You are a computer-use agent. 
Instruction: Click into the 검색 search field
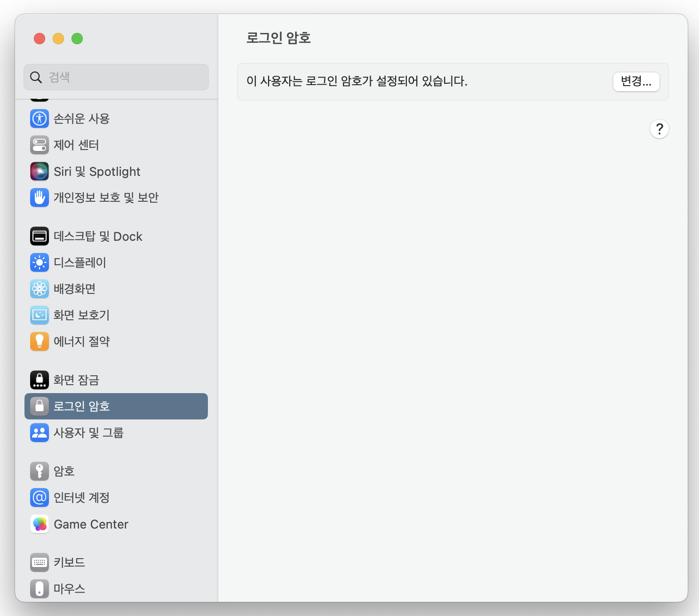pyautogui.click(x=122, y=77)
